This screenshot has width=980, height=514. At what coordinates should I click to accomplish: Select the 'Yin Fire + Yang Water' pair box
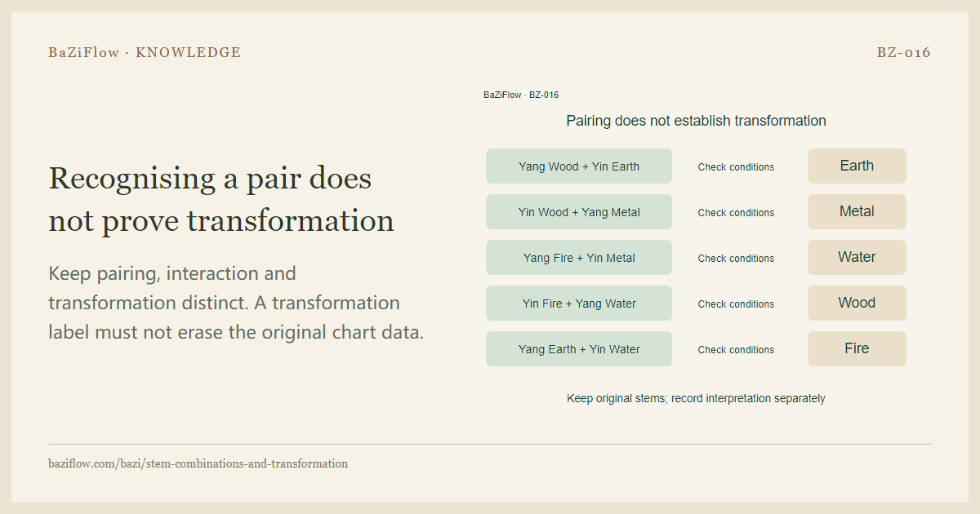pos(579,304)
